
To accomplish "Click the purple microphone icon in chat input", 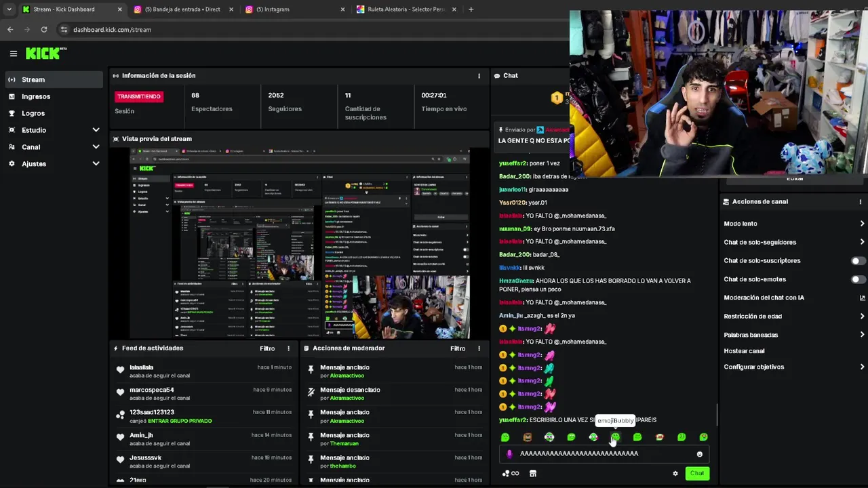I will coord(510,454).
